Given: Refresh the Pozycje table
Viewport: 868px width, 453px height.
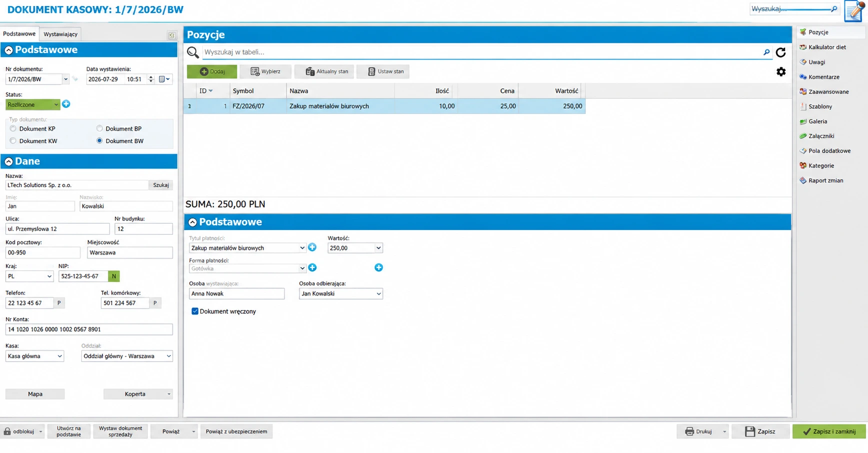Looking at the screenshot, I should coord(780,52).
